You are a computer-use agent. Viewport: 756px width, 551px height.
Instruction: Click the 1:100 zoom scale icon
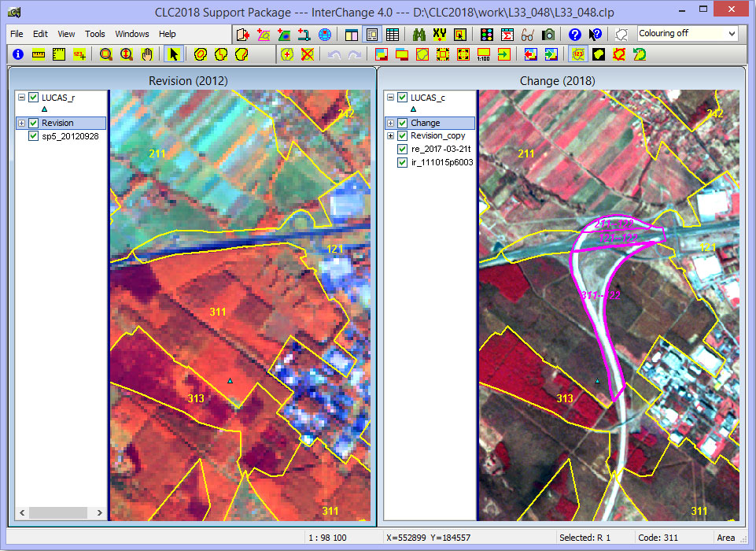483,54
